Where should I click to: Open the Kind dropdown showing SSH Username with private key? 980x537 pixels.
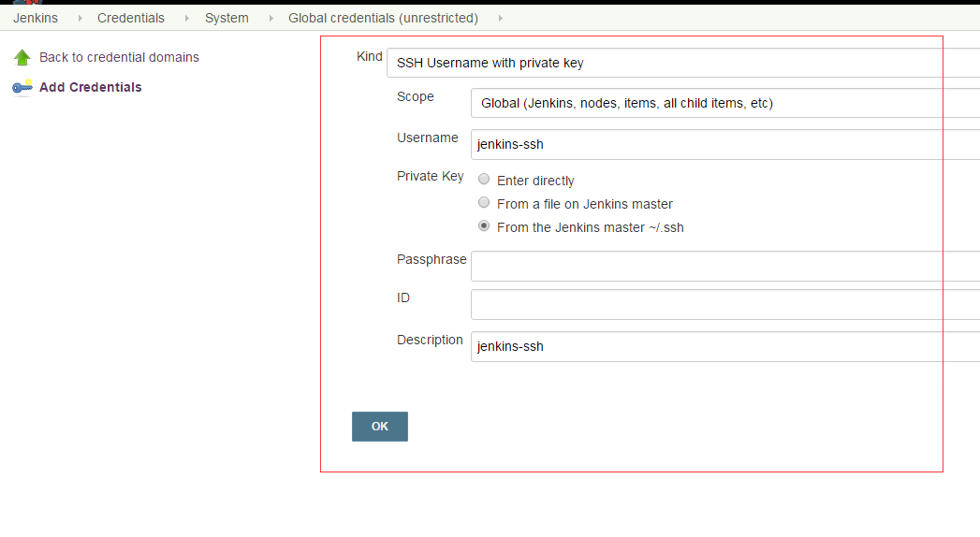point(683,63)
